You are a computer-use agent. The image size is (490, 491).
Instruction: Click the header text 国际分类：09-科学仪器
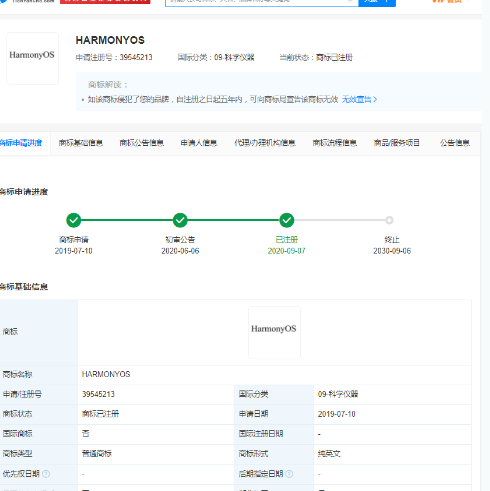(216, 57)
